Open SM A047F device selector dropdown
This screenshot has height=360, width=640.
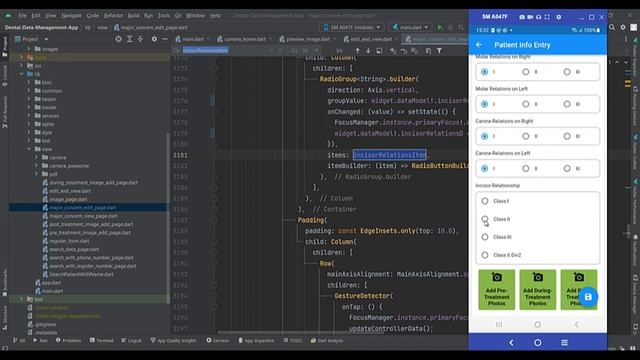[x=352, y=27]
